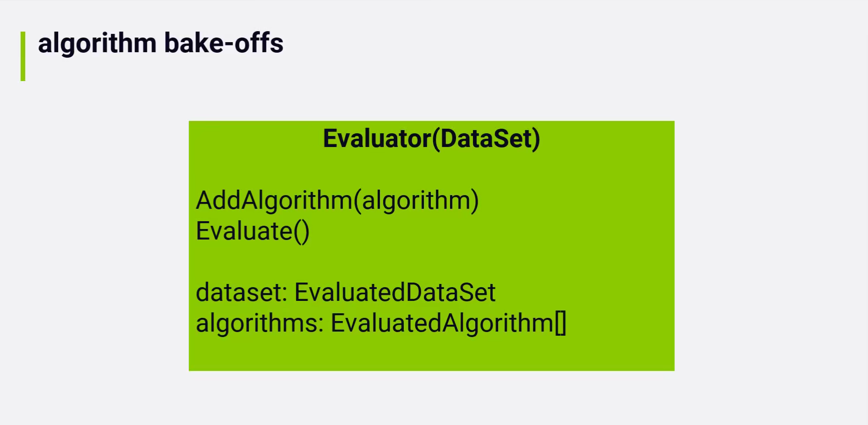Click the "algorithms:" field label
The image size is (868, 425).
click(260, 323)
